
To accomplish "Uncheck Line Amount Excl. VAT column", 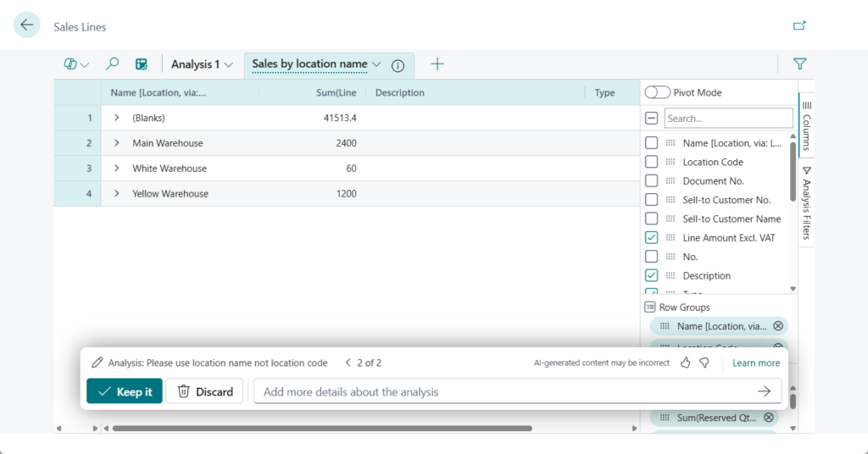I will point(651,238).
